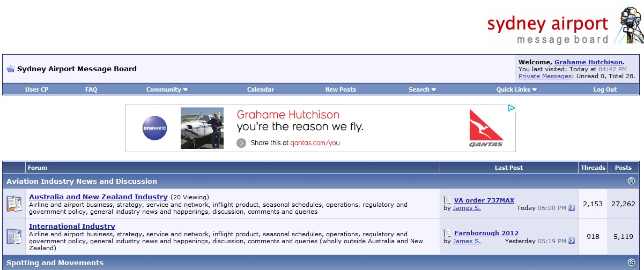Image resolution: width=644 pixels, height=270 pixels.
Task: Click the Australia and New Zealand Industry forum status icon
Action: [x=13, y=204]
